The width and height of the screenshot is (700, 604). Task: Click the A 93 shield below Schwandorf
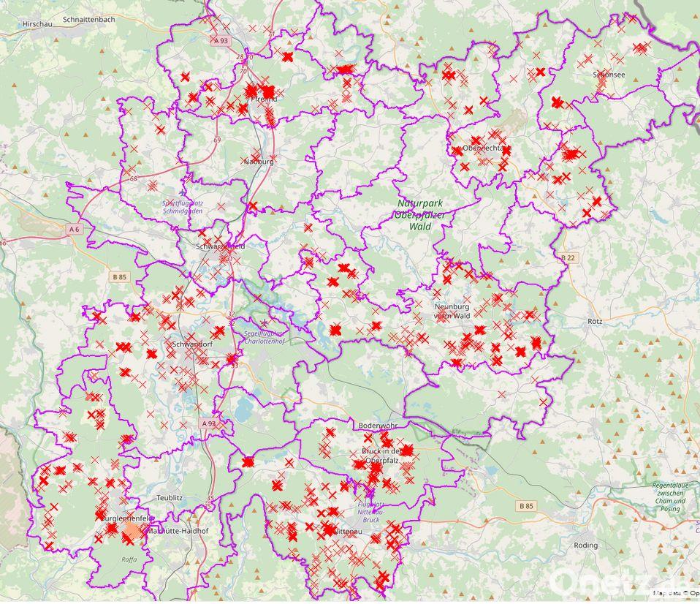(x=208, y=423)
